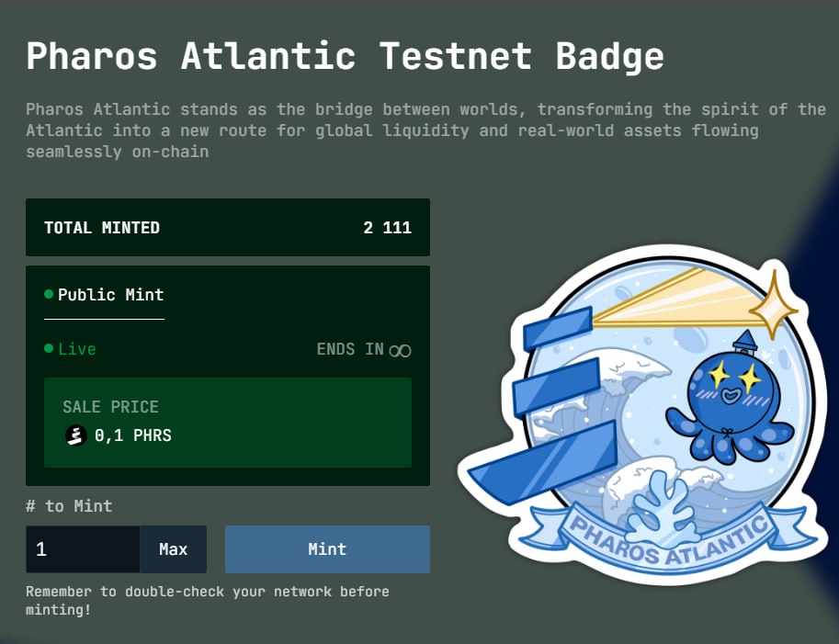839x644 pixels.
Task: Open the Public Mint tab
Action: tap(105, 295)
